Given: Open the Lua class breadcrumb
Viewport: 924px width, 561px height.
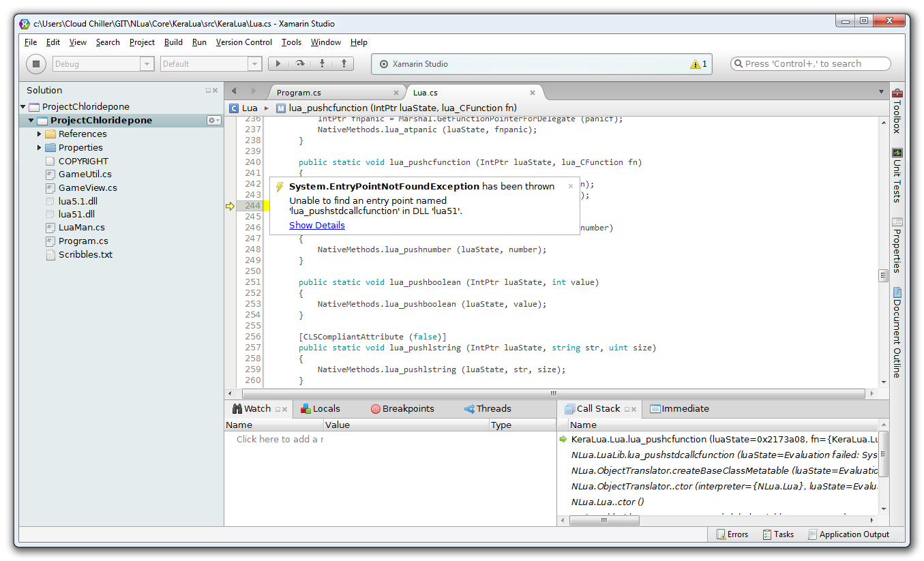Looking at the screenshot, I should point(243,108).
